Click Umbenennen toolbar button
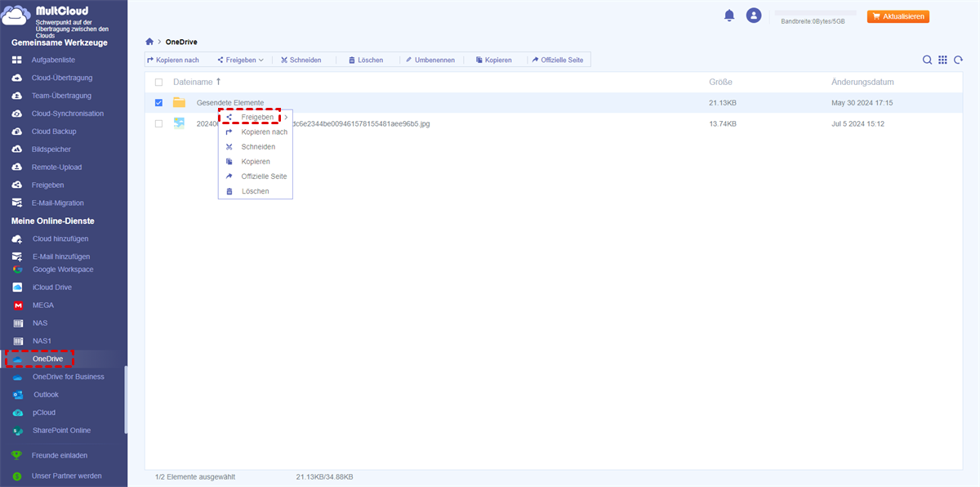 [430, 60]
